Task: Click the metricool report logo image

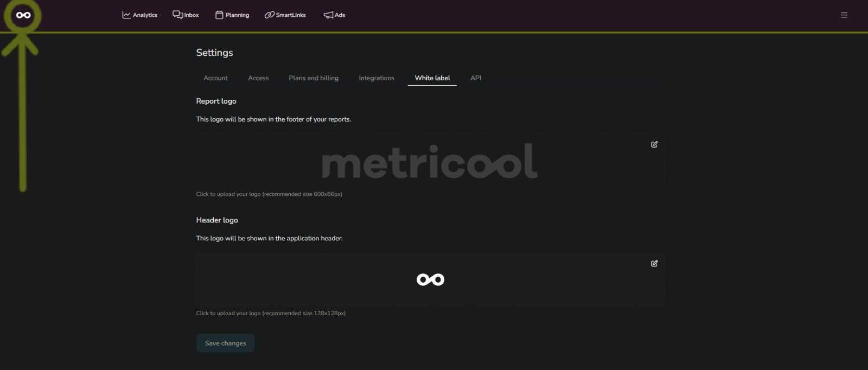Action: pyautogui.click(x=430, y=161)
